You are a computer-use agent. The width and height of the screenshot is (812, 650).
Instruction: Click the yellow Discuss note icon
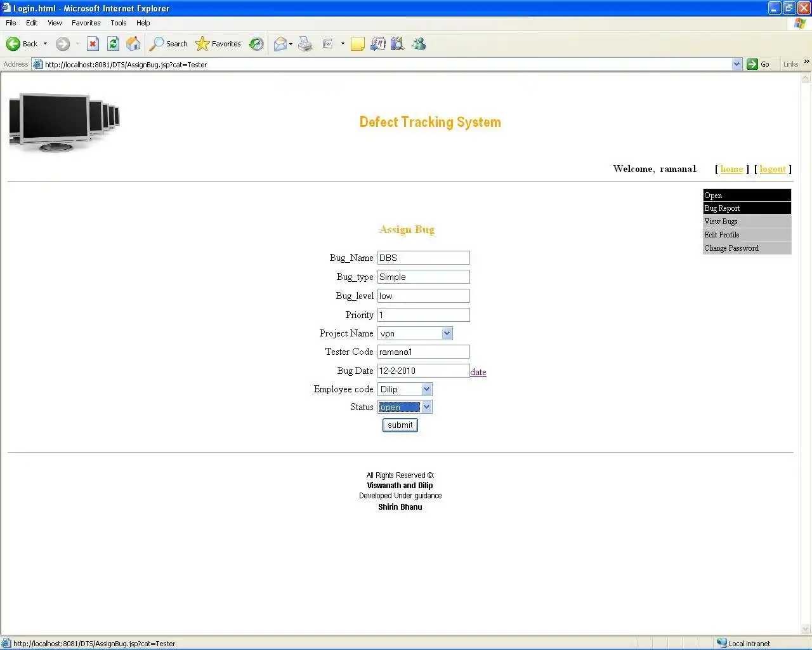tap(358, 44)
